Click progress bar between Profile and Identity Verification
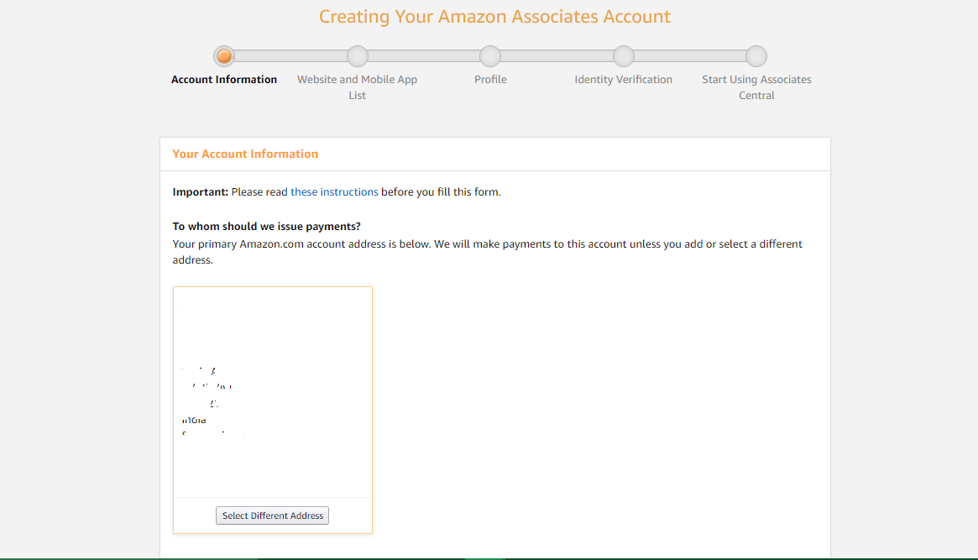Screen dimensions: 978x560 tap(557, 56)
